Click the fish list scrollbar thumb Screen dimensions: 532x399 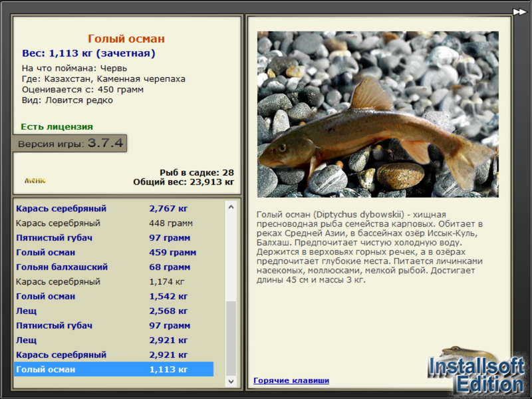coord(231,338)
